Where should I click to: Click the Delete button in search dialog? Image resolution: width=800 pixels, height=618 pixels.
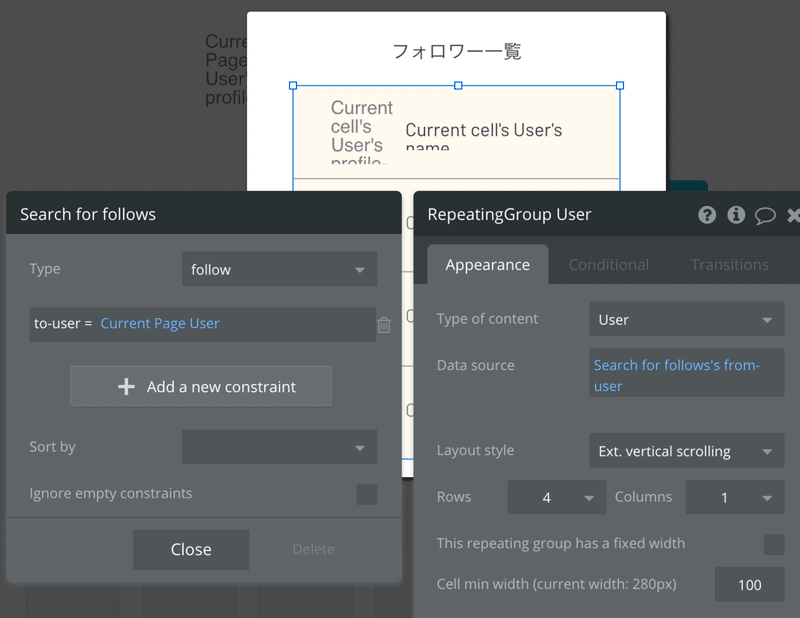[313, 549]
